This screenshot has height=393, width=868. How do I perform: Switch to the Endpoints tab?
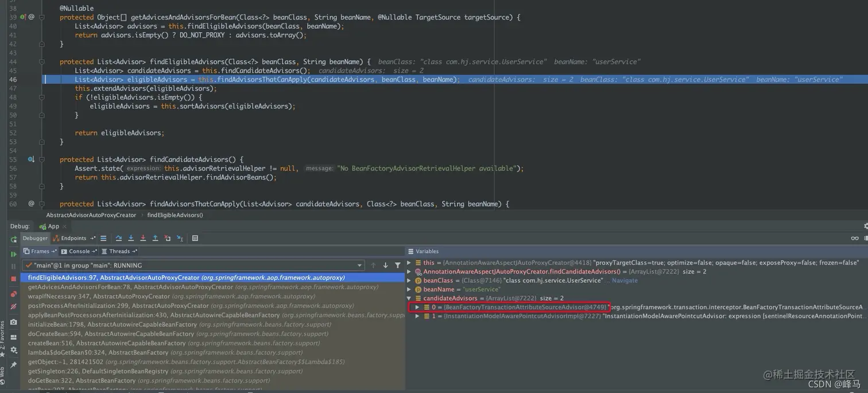coord(73,238)
